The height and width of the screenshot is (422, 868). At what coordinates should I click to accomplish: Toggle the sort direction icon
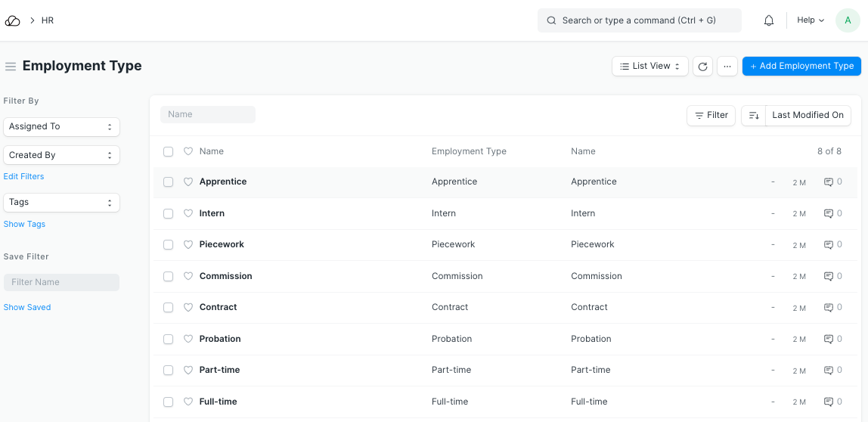tap(754, 115)
